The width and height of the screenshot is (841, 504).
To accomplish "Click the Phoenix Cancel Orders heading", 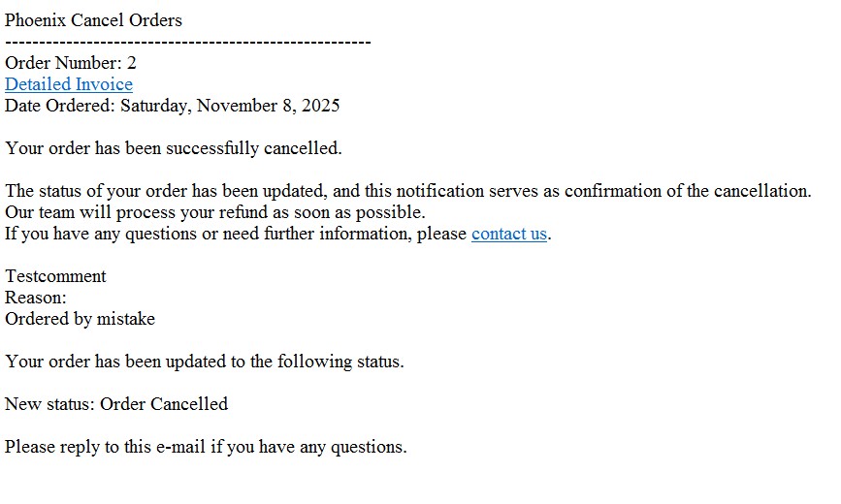I will point(93,20).
